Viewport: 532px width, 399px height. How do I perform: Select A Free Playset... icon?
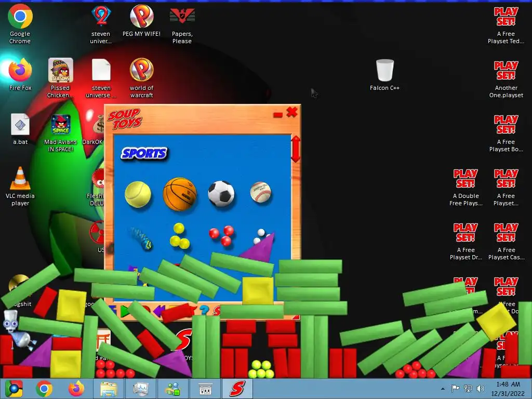[x=506, y=187]
